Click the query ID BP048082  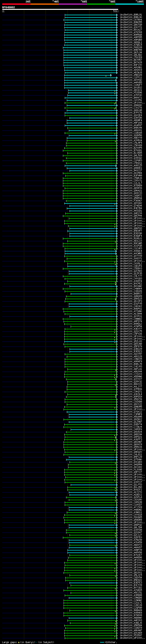pos(8,8)
